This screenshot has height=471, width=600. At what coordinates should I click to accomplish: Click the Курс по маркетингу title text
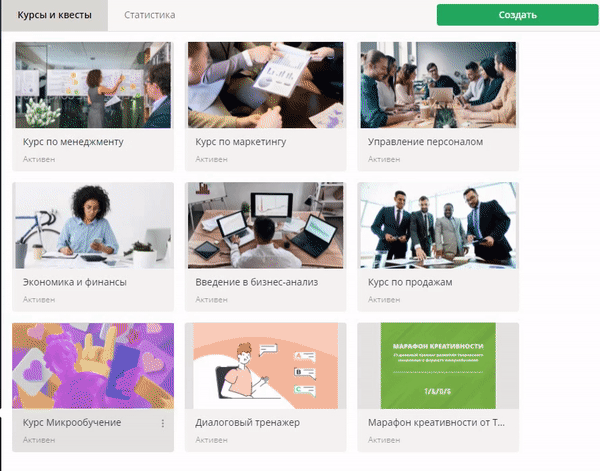tap(241, 142)
